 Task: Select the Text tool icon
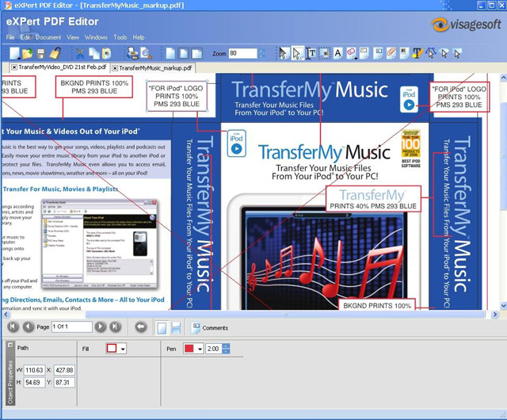311,53
